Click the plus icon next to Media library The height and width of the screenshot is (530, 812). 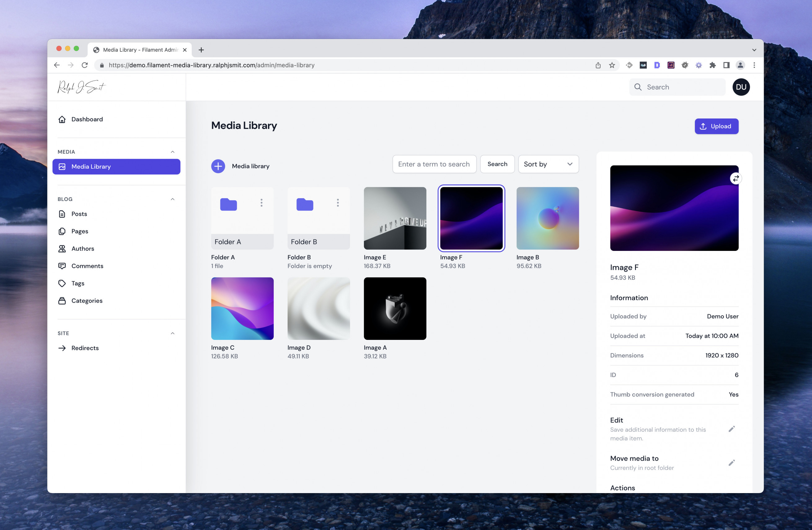(x=218, y=166)
